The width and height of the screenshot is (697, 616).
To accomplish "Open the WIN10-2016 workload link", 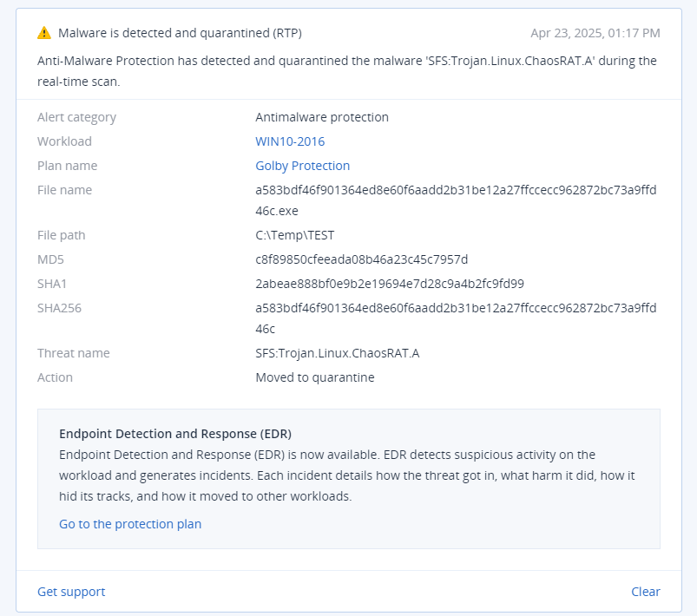I will coord(290,141).
